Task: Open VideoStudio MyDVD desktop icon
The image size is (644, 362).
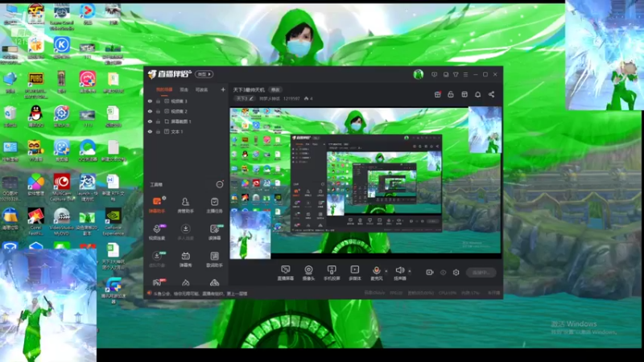Action: coord(62,222)
